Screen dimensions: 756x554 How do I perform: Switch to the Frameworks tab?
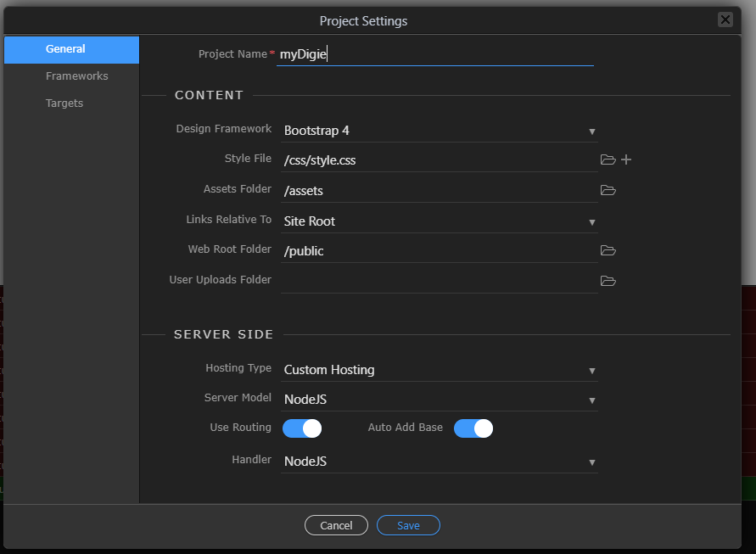coord(76,76)
